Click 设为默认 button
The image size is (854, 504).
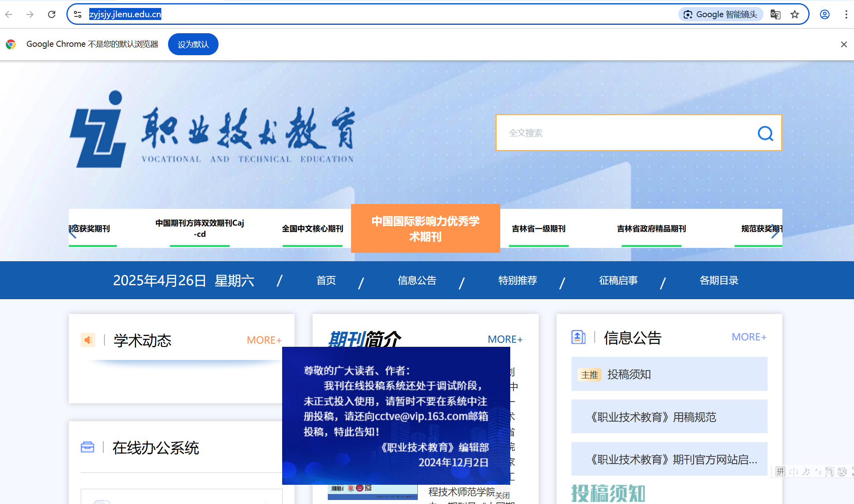[193, 44]
